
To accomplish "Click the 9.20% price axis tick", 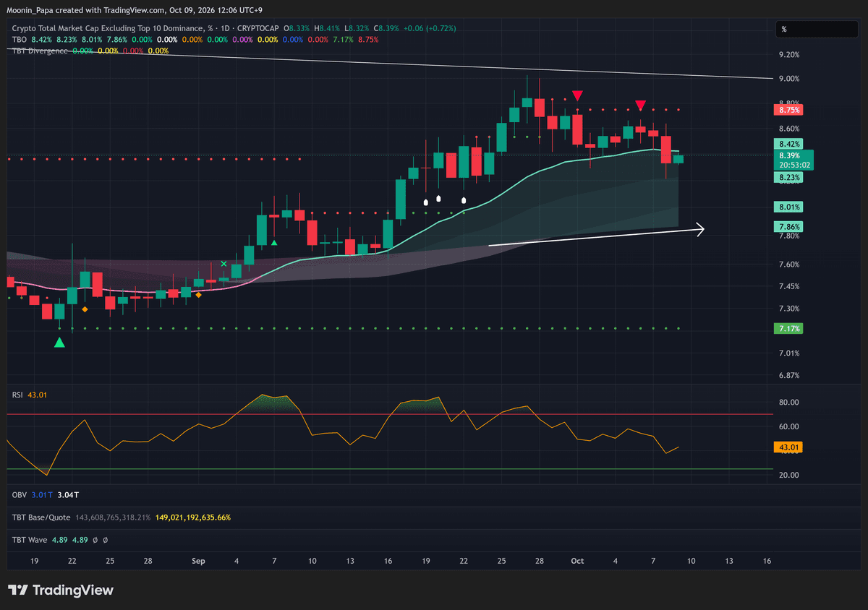I will tap(788, 55).
